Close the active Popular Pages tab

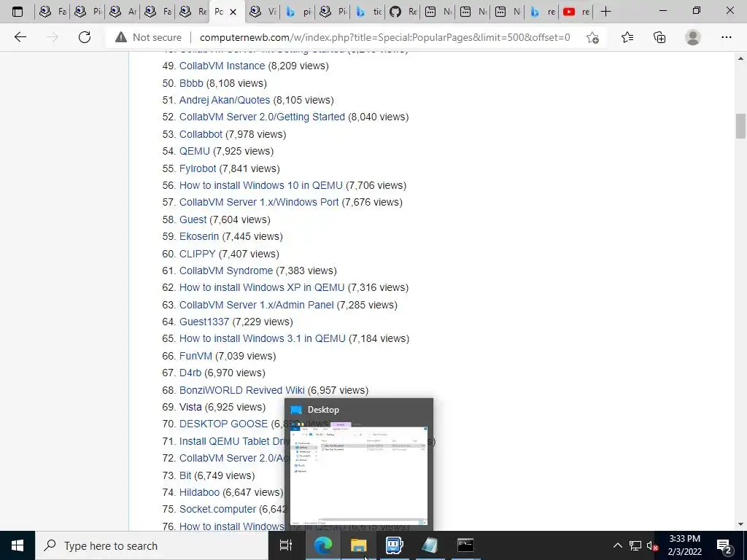(233, 12)
